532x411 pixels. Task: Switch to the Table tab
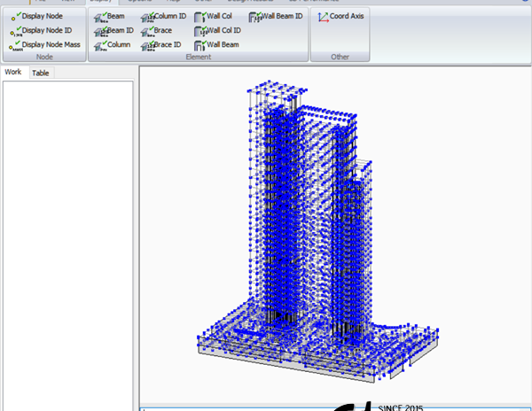41,73
